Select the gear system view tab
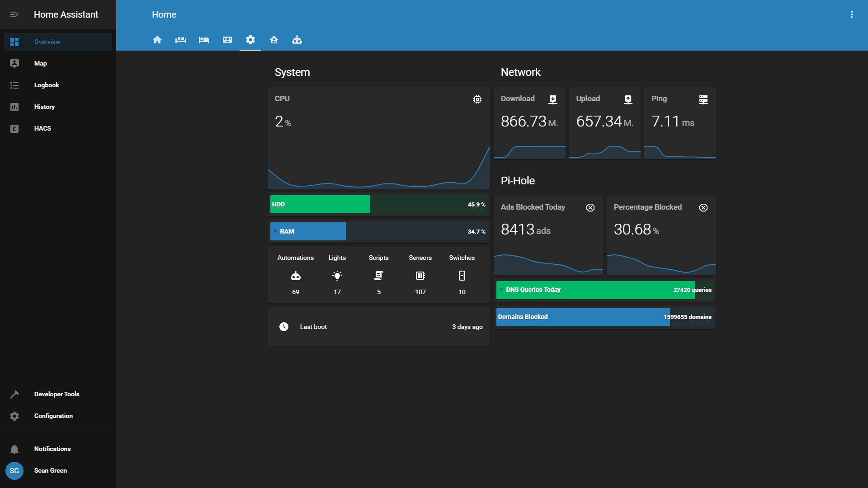868x488 pixels. point(250,40)
